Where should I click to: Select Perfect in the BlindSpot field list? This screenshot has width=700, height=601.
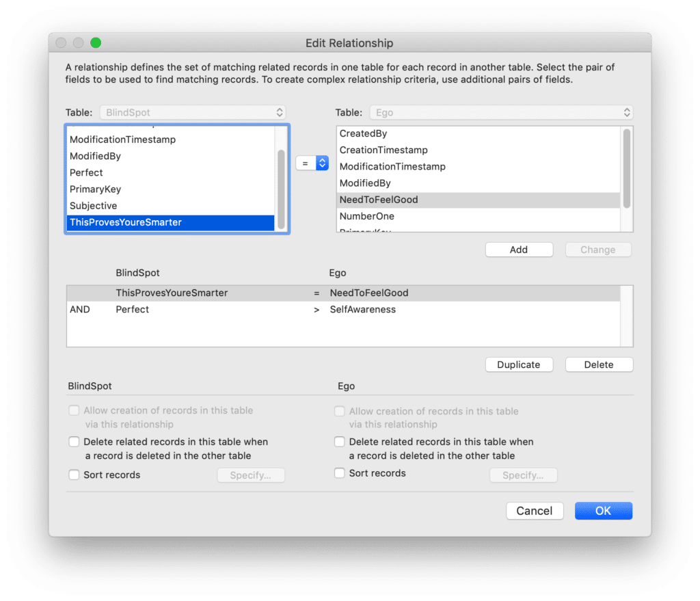170,172
